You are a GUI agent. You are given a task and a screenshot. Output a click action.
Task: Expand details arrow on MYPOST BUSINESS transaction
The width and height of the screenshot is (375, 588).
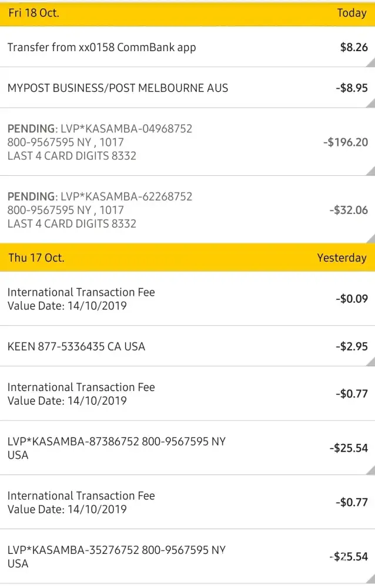(370, 103)
